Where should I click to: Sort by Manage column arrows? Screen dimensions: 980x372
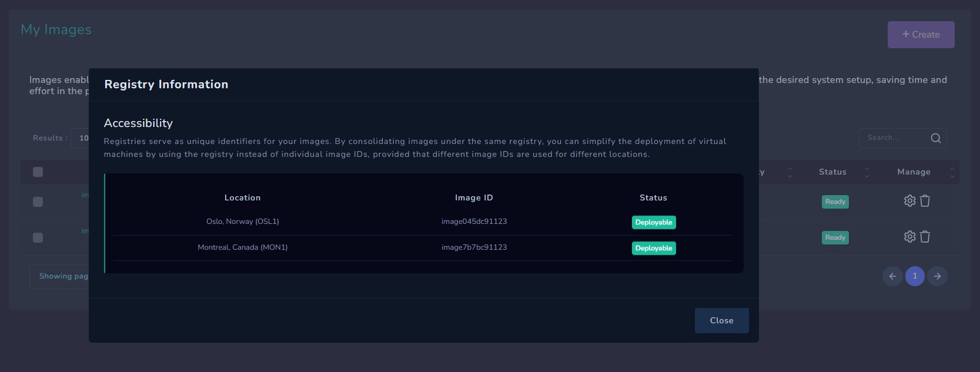tap(952, 172)
